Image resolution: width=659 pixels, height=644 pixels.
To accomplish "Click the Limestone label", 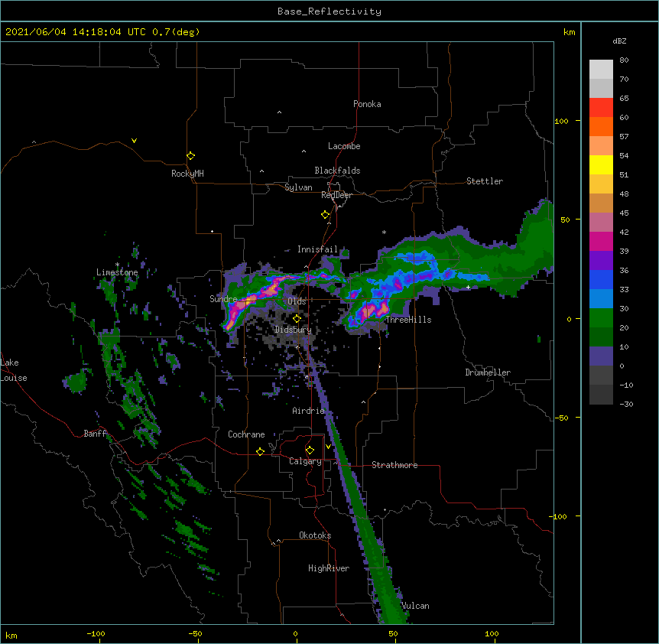I will point(117,272).
